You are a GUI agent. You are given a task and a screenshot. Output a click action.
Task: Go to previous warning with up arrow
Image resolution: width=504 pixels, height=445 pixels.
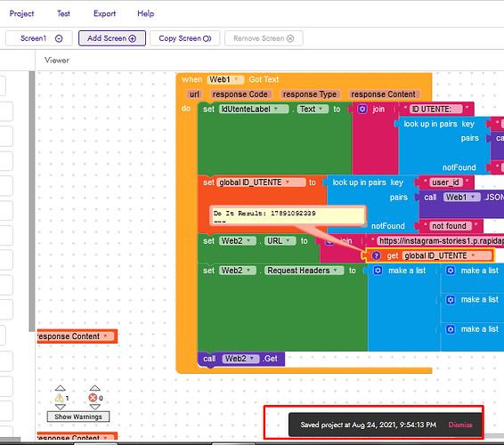tap(61, 388)
